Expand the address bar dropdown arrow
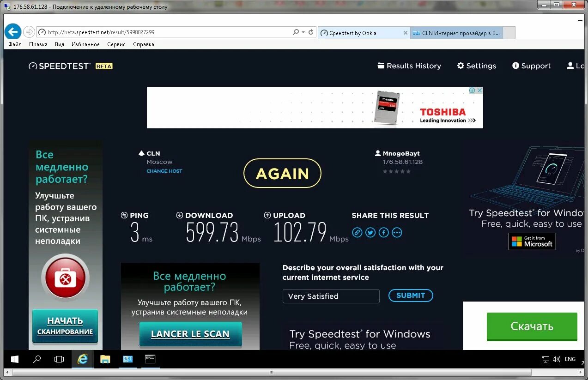 point(303,32)
